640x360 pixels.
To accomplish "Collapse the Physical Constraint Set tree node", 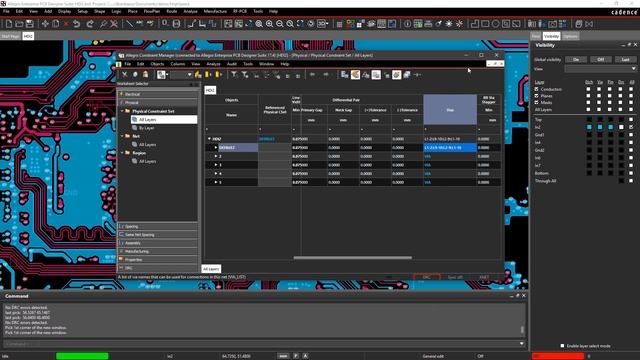I will coord(122,111).
